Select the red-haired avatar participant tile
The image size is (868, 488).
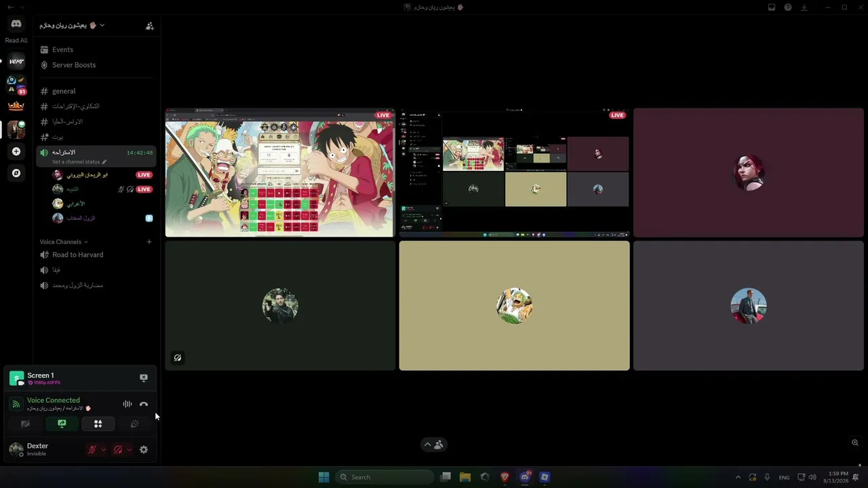(x=749, y=173)
